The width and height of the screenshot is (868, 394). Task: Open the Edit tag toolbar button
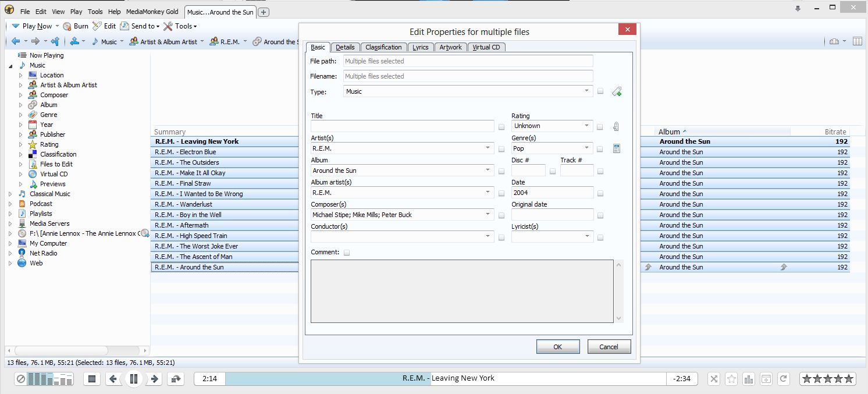coord(104,26)
